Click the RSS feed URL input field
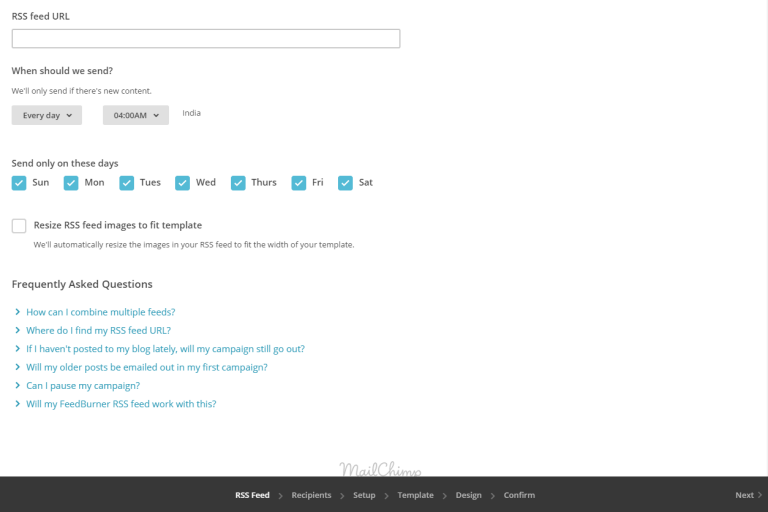Viewport: 768px width, 512px height. 205,39
